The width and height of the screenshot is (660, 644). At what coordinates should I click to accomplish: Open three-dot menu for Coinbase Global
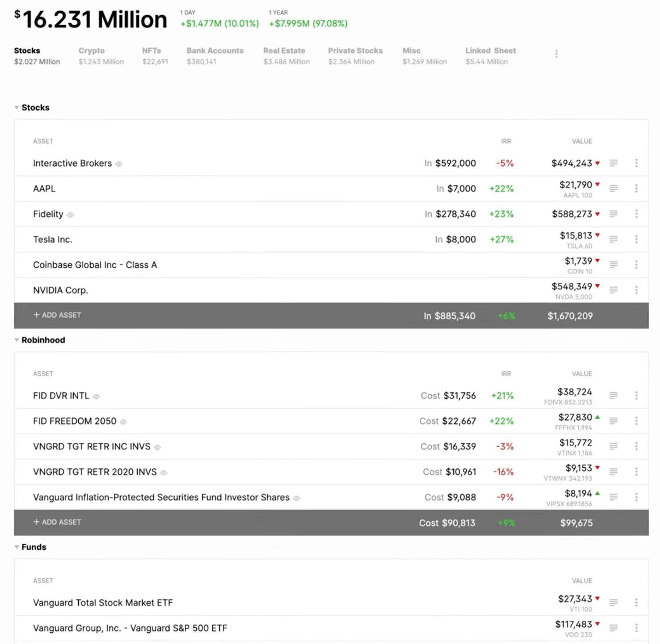(x=636, y=265)
